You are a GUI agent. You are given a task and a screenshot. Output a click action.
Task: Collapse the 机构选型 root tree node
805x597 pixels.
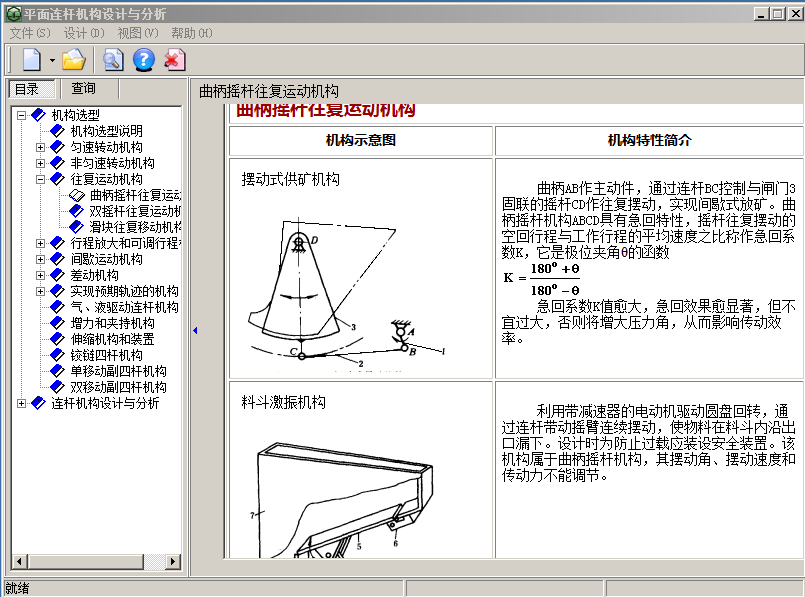[x=21, y=115]
